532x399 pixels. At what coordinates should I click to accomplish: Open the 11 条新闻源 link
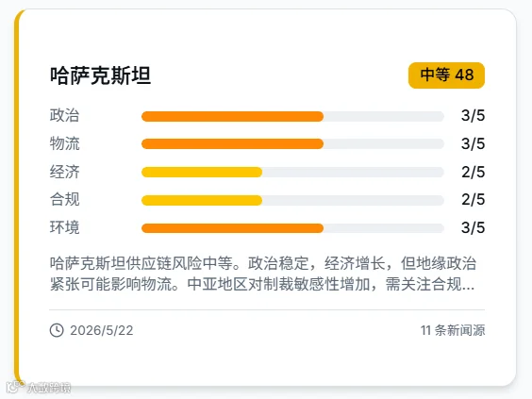point(453,330)
